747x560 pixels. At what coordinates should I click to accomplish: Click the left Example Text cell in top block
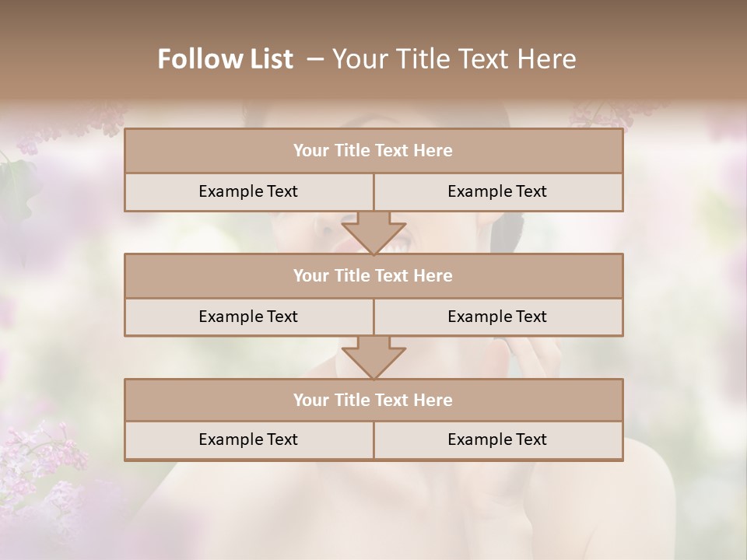248,191
